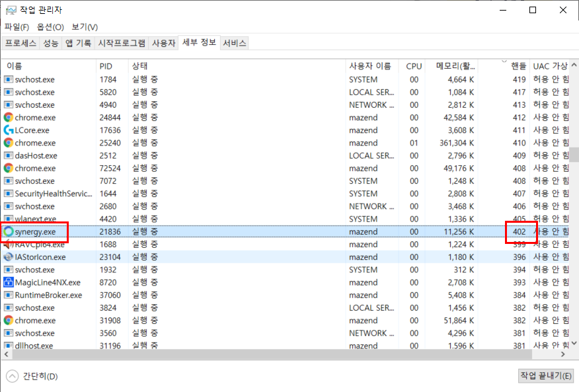Select the 세부 정보 tab
Image resolution: width=579 pixels, height=392 pixels.
pos(199,42)
